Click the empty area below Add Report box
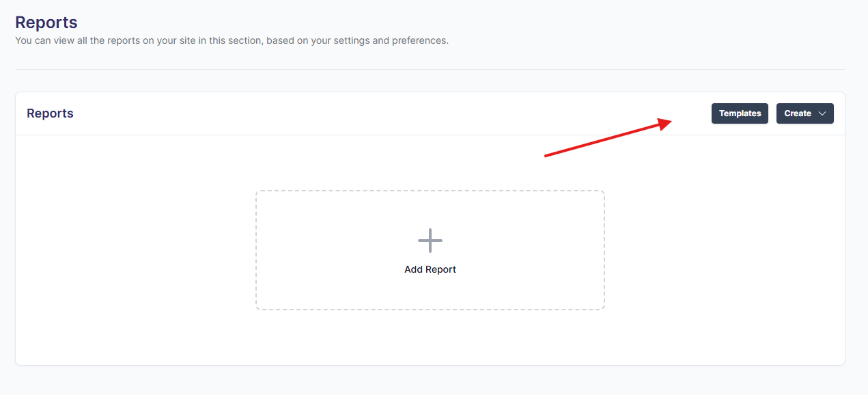The image size is (868, 395). coord(430,338)
